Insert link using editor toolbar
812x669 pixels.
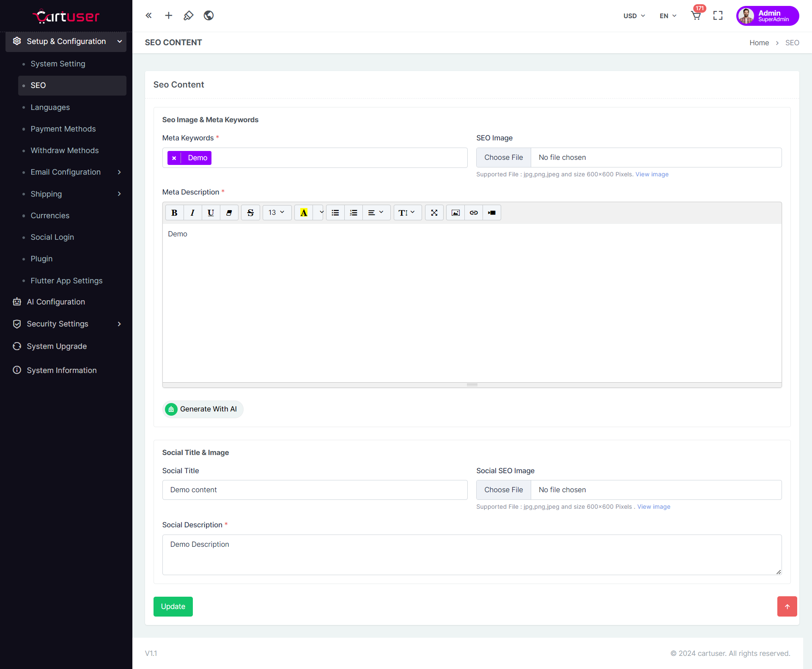(474, 213)
